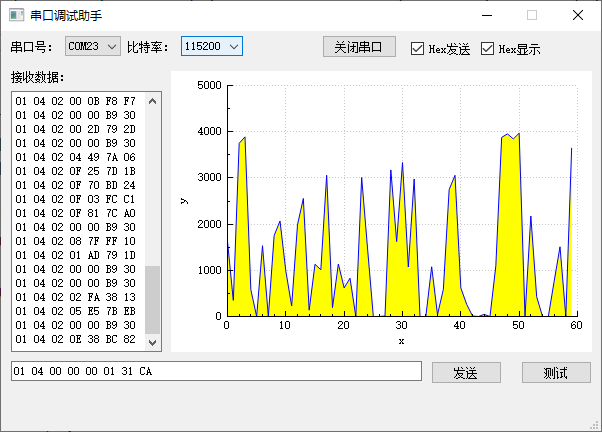Toggle the Hex发送 checkbox

click(x=418, y=49)
